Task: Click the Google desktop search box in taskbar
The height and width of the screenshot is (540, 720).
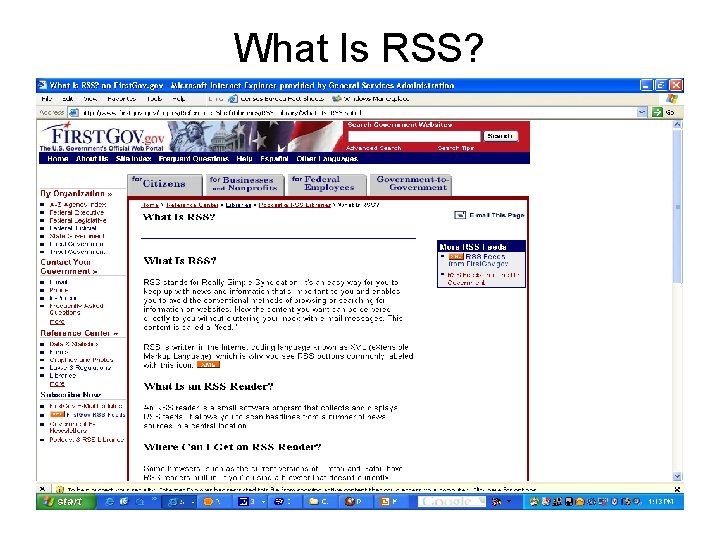Action: [451, 502]
